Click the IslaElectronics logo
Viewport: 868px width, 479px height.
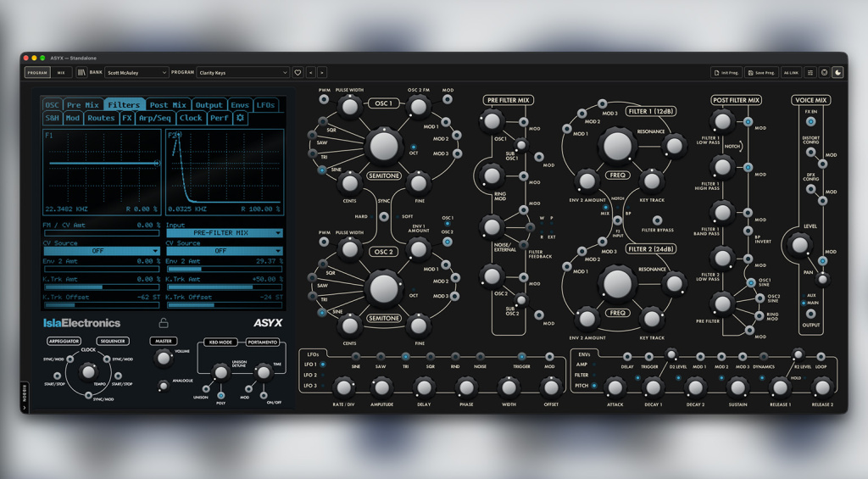81,323
